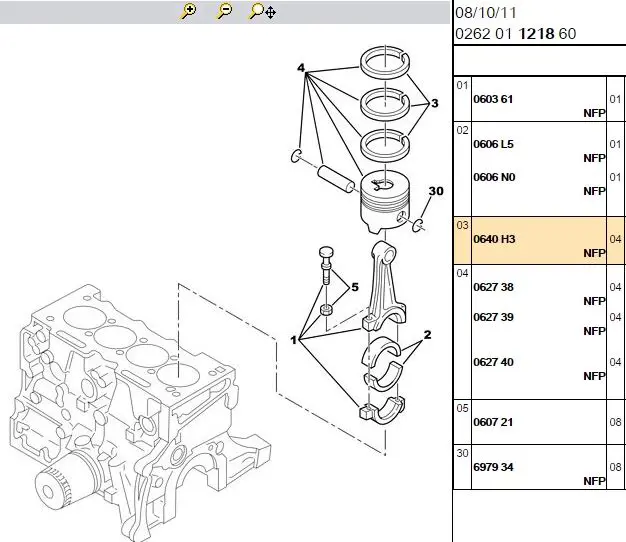
Task: Select part number 0607 21
Action: coord(493,422)
